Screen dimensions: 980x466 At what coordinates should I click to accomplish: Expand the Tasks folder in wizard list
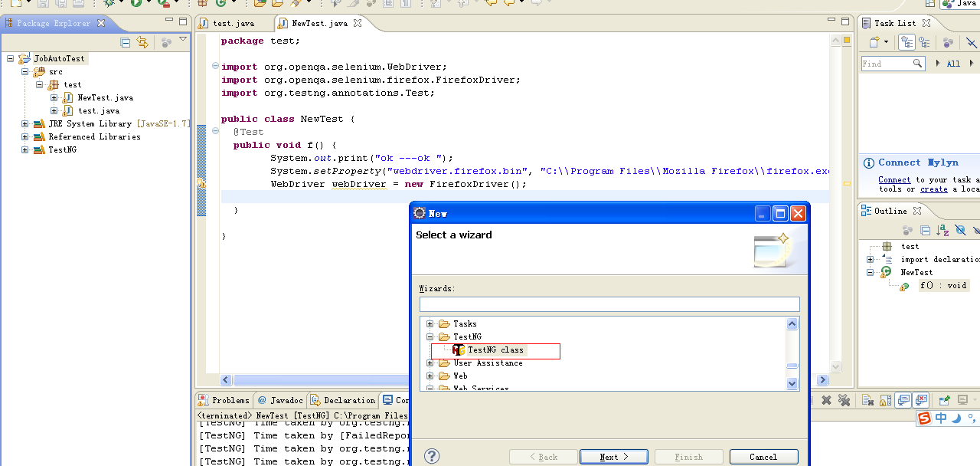(x=430, y=323)
